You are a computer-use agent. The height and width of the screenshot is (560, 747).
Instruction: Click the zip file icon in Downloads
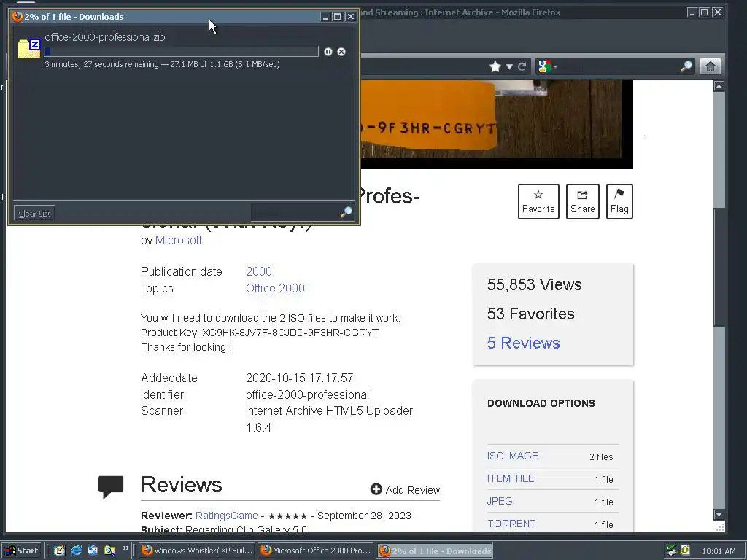28,49
